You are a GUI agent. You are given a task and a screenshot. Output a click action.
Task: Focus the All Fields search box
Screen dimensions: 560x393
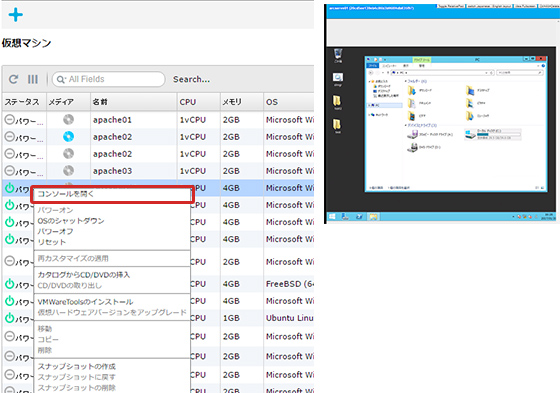click(109, 79)
